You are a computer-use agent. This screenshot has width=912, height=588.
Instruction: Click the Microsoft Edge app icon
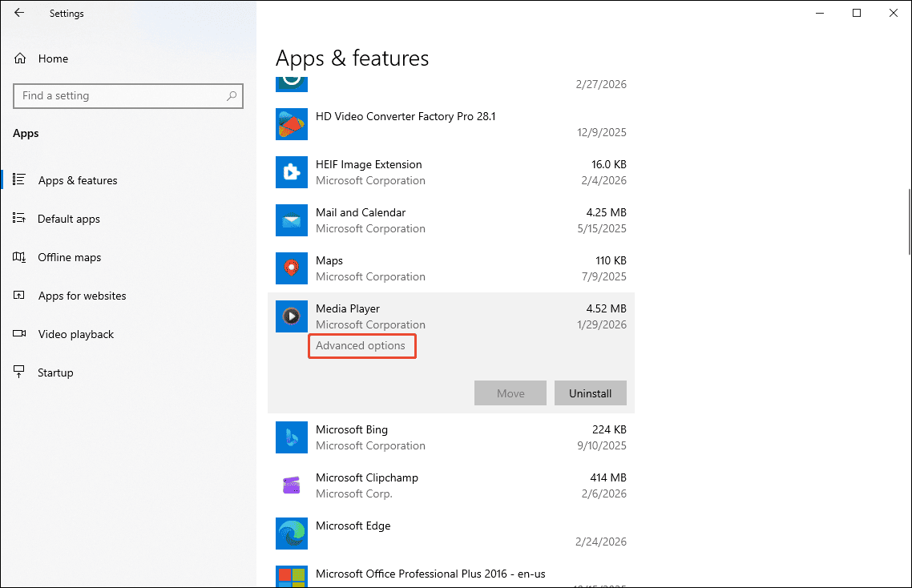(x=291, y=534)
